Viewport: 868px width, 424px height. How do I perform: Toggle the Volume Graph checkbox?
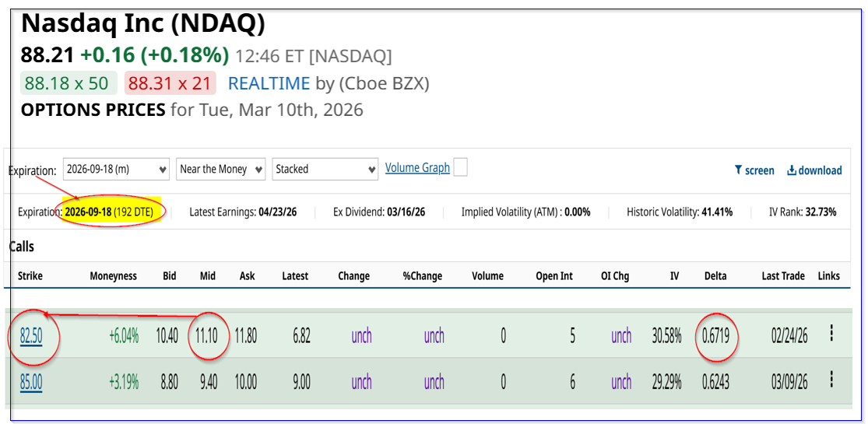pos(460,167)
